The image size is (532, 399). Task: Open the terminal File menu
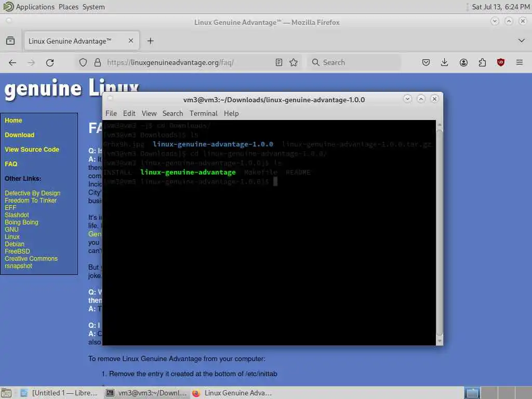pyautogui.click(x=111, y=113)
